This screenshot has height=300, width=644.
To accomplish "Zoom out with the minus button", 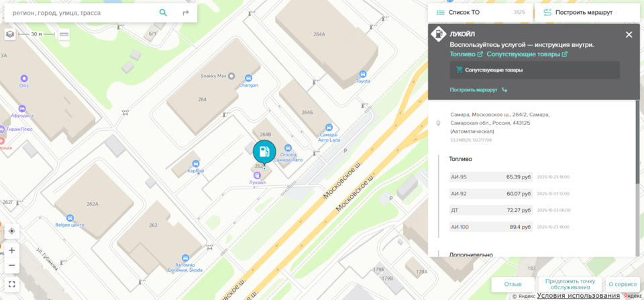I will coord(11,266).
